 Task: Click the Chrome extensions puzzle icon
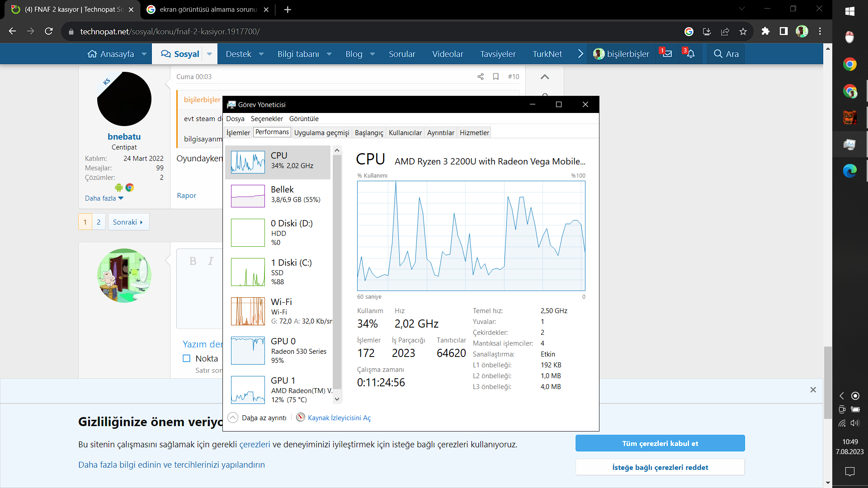click(765, 31)
